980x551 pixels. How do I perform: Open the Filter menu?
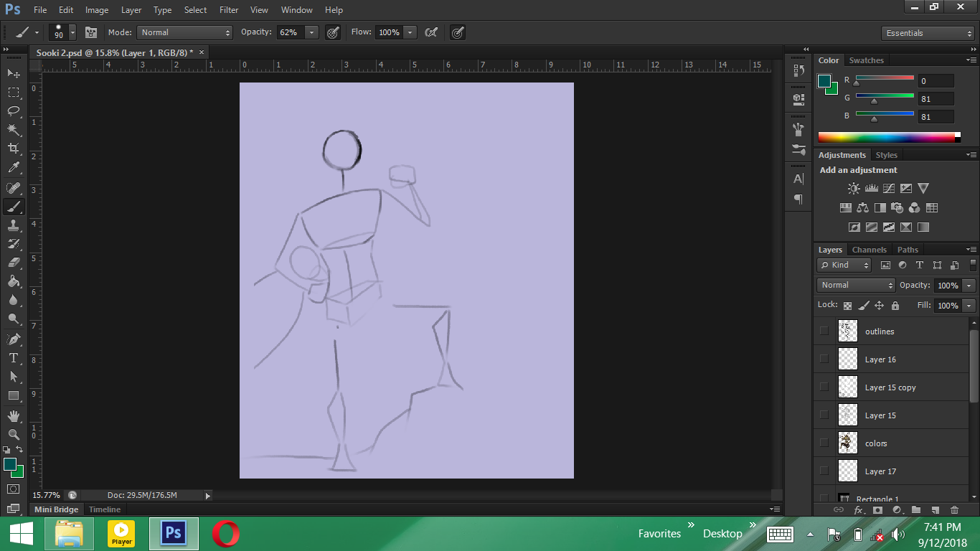coord(229,10)
